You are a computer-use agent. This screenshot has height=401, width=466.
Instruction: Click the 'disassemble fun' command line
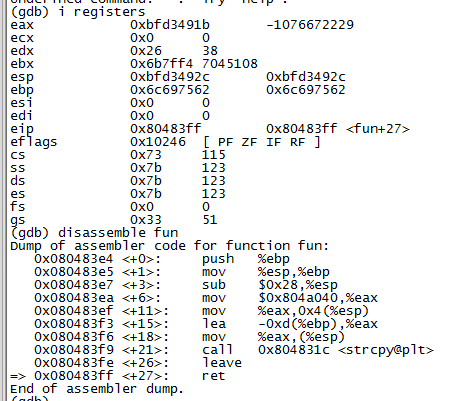coord(94,233)
